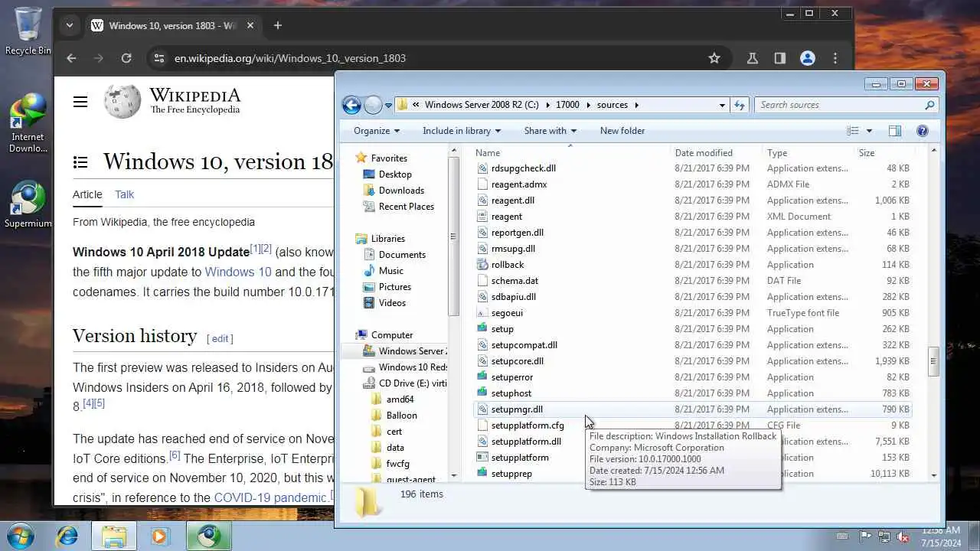Open Include in library dropdown

pyautogui.click(x=462, y=131)
